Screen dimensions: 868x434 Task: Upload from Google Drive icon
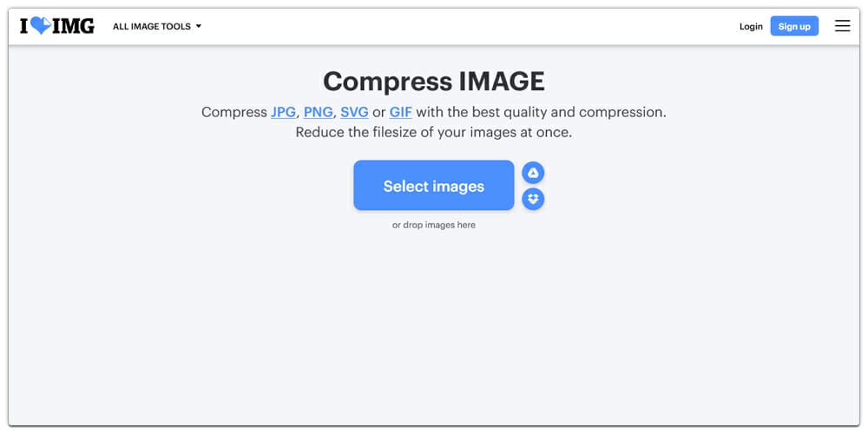click(533, 174)
